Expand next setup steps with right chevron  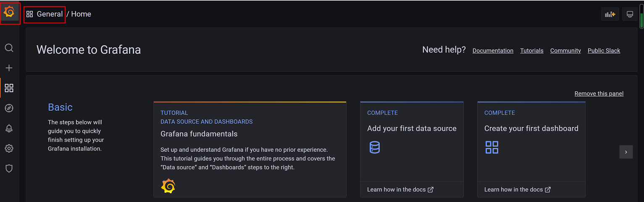point(626,152)
